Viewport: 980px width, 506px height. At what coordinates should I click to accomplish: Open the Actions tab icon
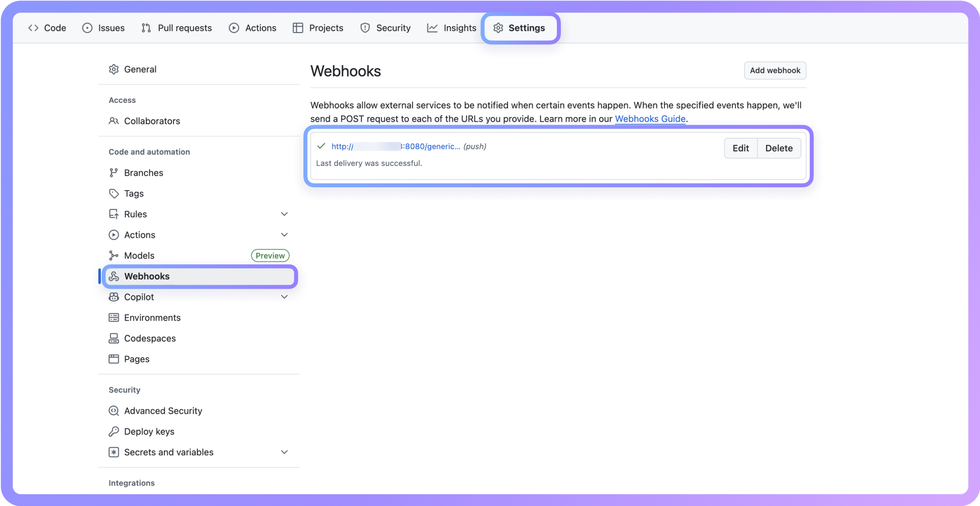coord(235,28)
